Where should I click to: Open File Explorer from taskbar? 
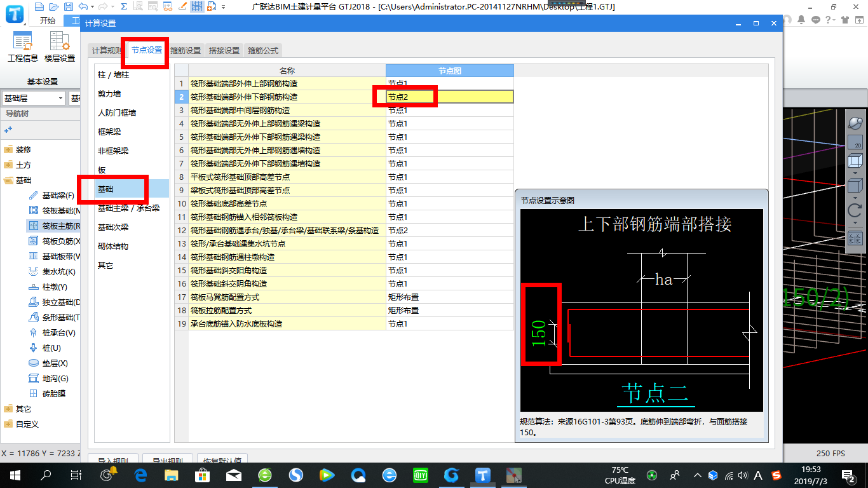click(x=171, y=475)
